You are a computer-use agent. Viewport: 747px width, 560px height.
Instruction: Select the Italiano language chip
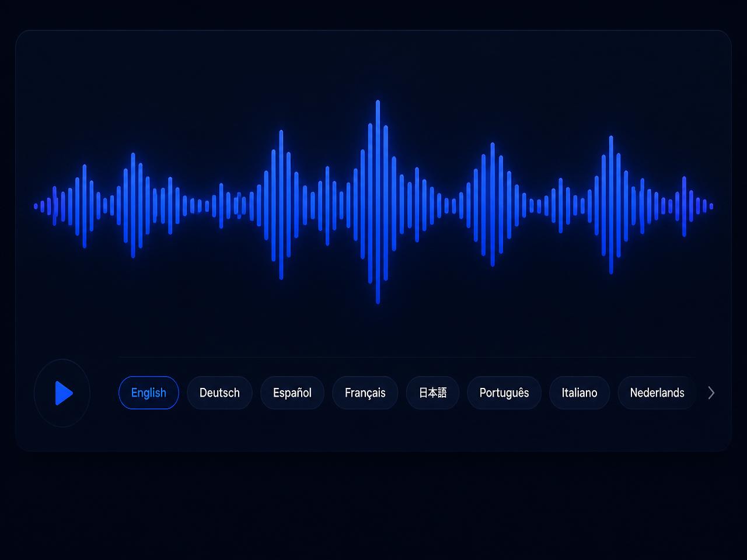[x=580, y=393]
